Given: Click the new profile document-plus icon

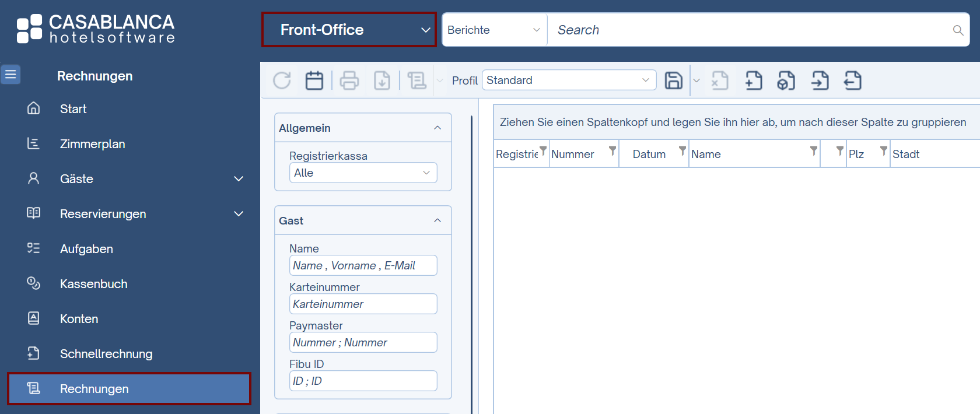Looking at the screenshot, I should point(753,80).
